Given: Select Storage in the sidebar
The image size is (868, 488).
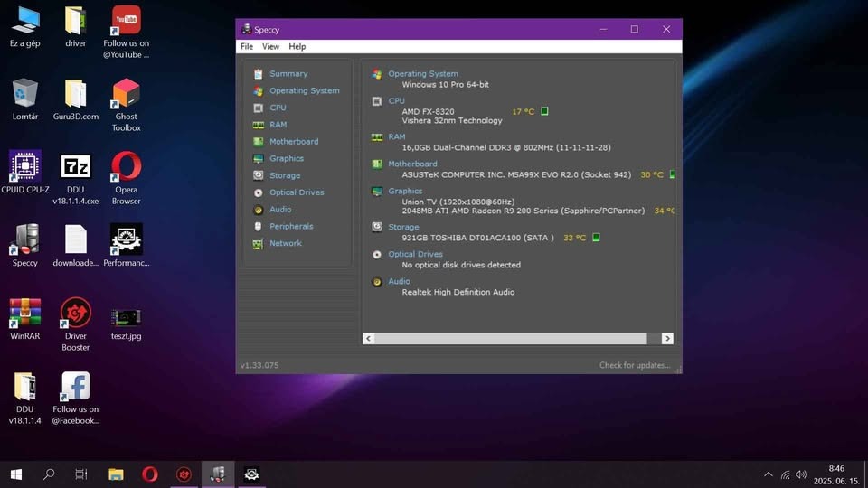Looking at the screenshot, I should click(x=285, y=175).
